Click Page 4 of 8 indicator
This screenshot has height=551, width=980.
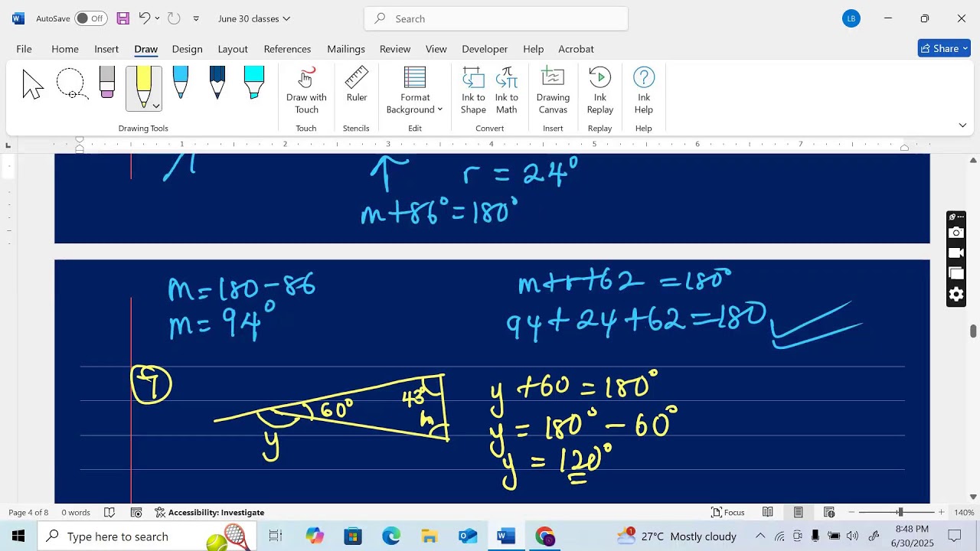28,513
